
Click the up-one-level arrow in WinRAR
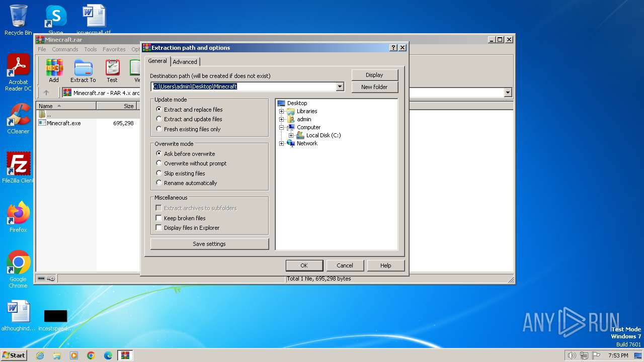pyautogui.click(x=46, y=93)
